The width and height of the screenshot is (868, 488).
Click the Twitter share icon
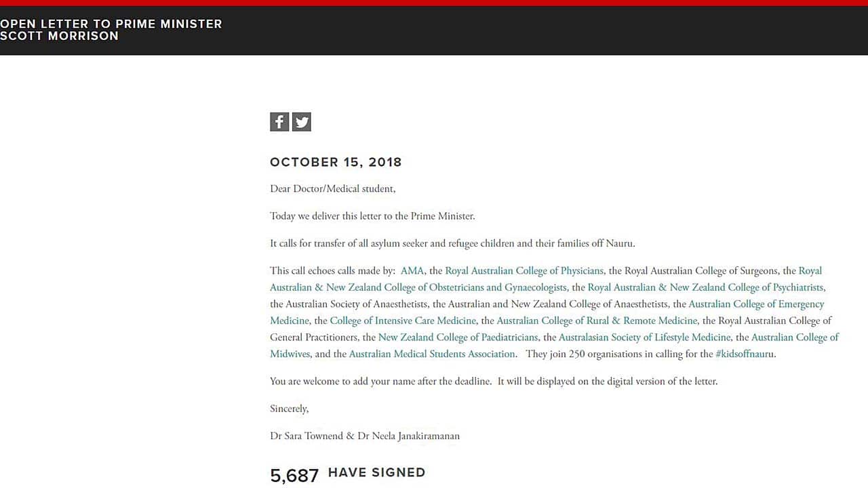click(x=302, y=122)
